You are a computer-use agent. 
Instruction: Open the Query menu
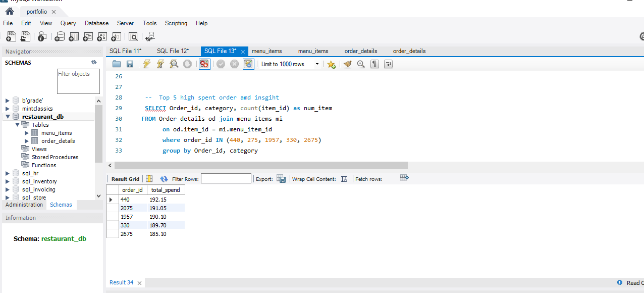(68, 23)
